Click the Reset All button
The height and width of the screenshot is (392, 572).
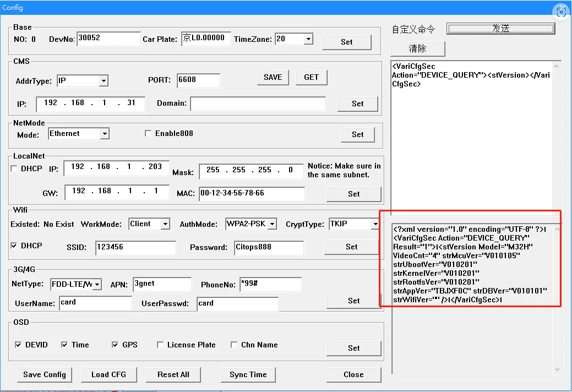pos(173,374)
